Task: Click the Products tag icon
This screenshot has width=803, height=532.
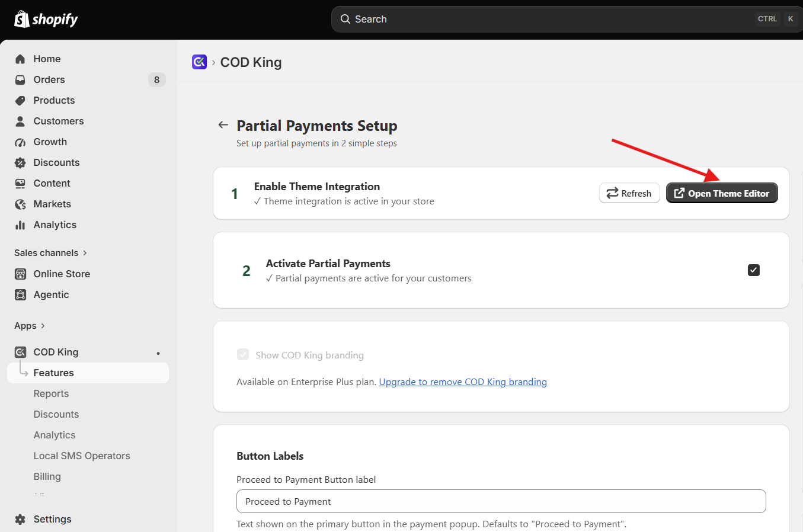Action: [x=20, y=100]
